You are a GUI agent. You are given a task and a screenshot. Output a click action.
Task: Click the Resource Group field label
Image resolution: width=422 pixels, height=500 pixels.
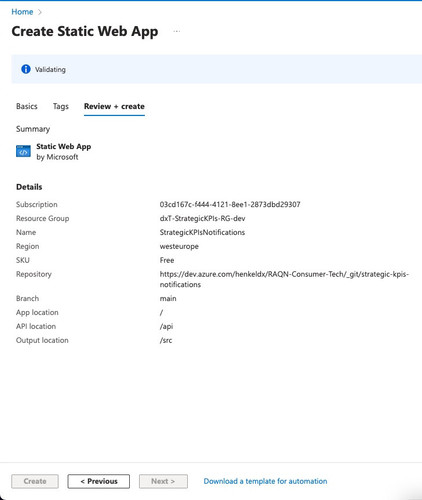[43, 218]
